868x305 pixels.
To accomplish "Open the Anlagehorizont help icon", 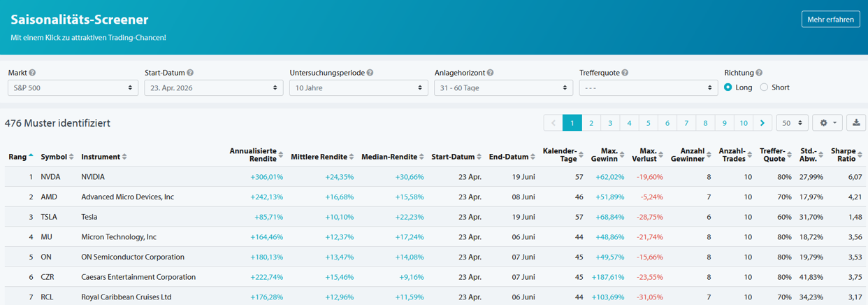I will coord(491,73).
